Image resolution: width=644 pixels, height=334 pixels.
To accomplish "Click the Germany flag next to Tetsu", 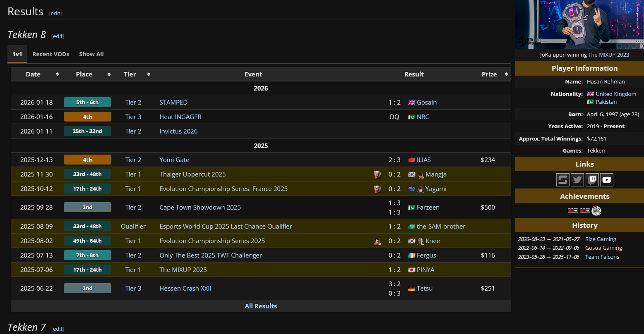I will click(411, 289).
